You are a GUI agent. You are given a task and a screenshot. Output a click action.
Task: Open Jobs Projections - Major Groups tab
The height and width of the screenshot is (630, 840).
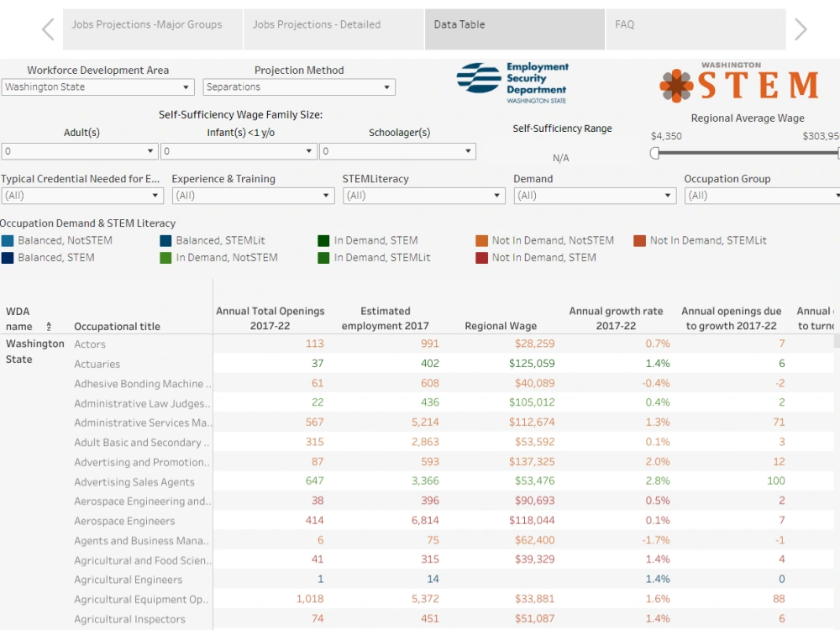(x=153, y=29)
